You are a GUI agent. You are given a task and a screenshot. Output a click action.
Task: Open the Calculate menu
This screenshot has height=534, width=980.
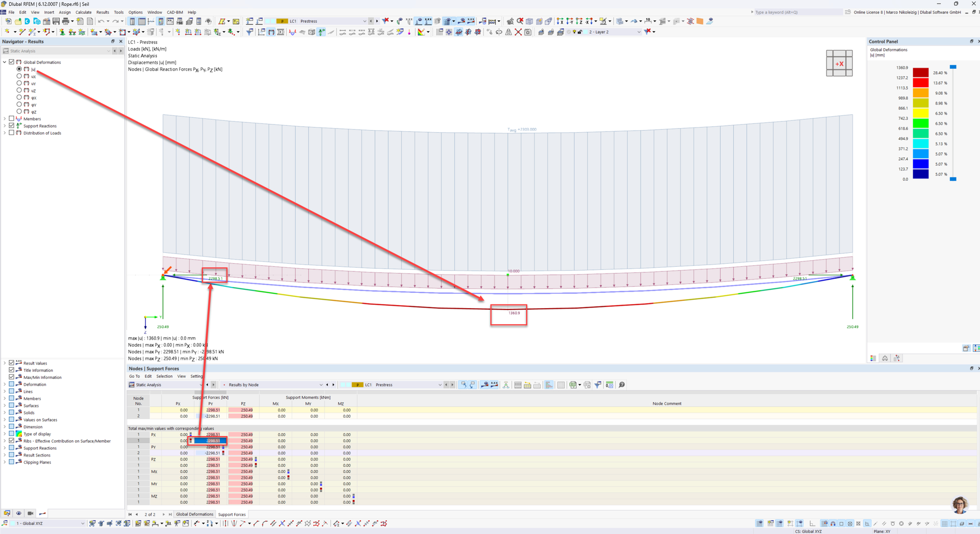tap(83, 12)
